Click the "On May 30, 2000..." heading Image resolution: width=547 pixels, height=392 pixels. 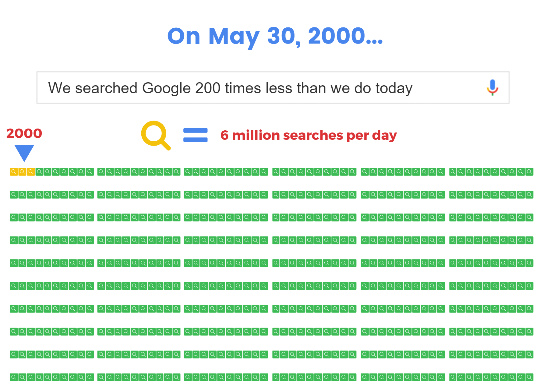click(x=275, y=37)
